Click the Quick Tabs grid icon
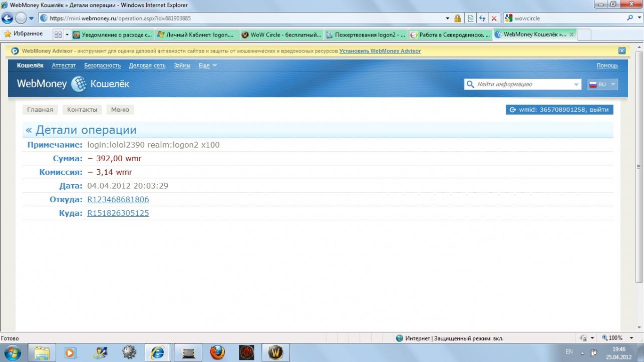The width and height of the screenshot is (644, 362). (58, 35)
